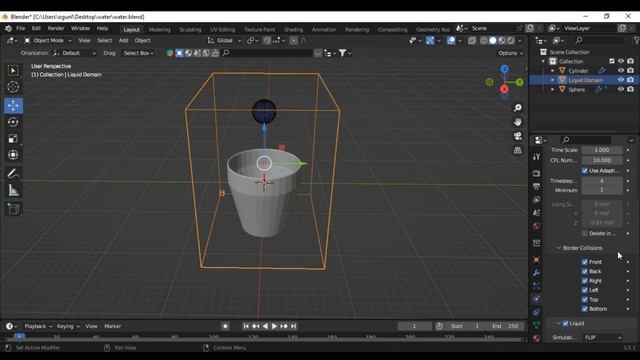Click the viewport zoom magnifier icon
This screenshot has height=360, width=640.
518,108
